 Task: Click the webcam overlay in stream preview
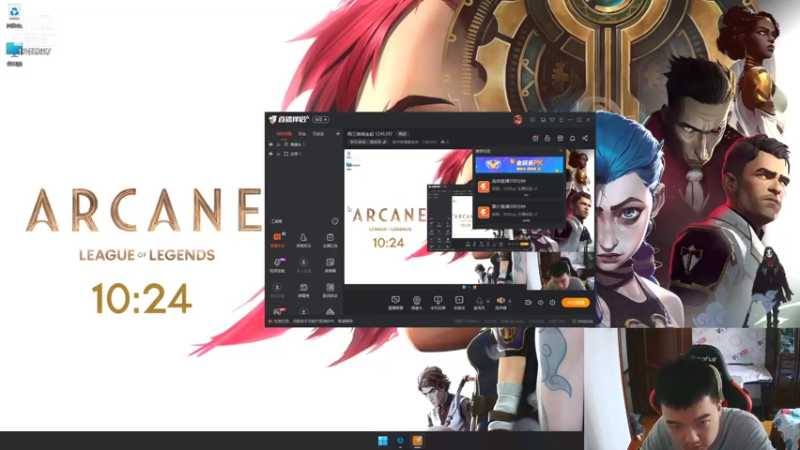click(x=560, y=270)
